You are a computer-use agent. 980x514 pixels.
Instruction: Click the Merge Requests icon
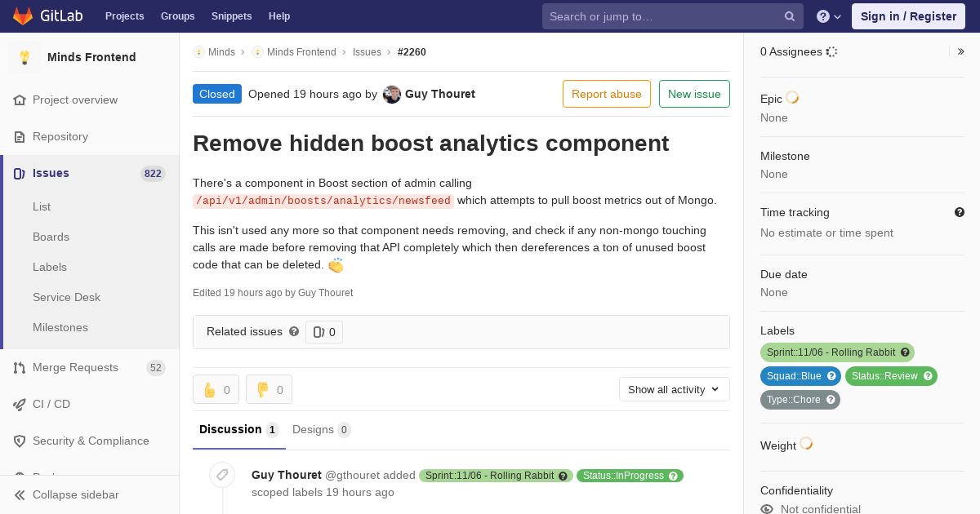(x=20, y=367)
